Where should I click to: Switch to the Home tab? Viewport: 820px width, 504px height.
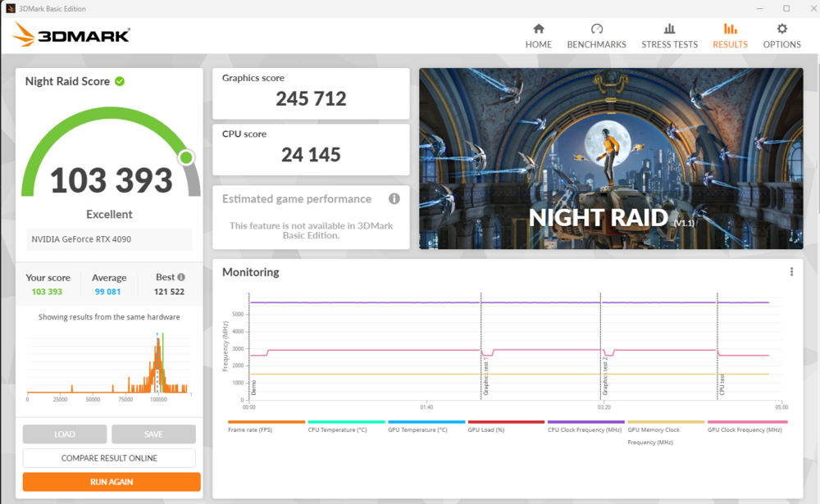(538, 36)
